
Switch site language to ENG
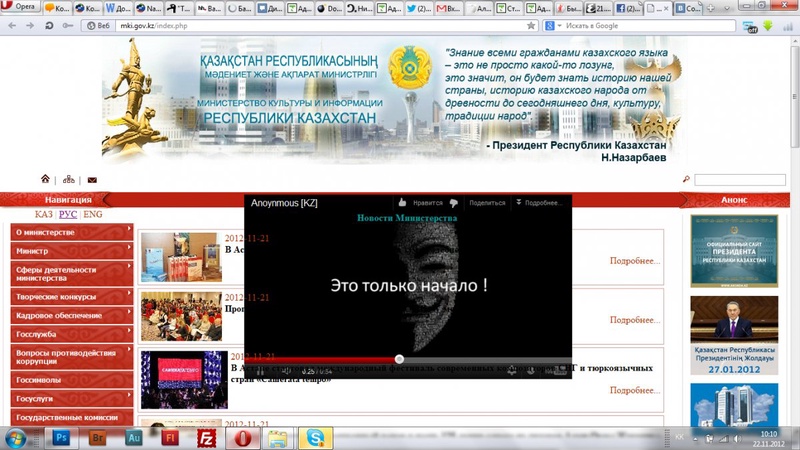tap(93, 214)
